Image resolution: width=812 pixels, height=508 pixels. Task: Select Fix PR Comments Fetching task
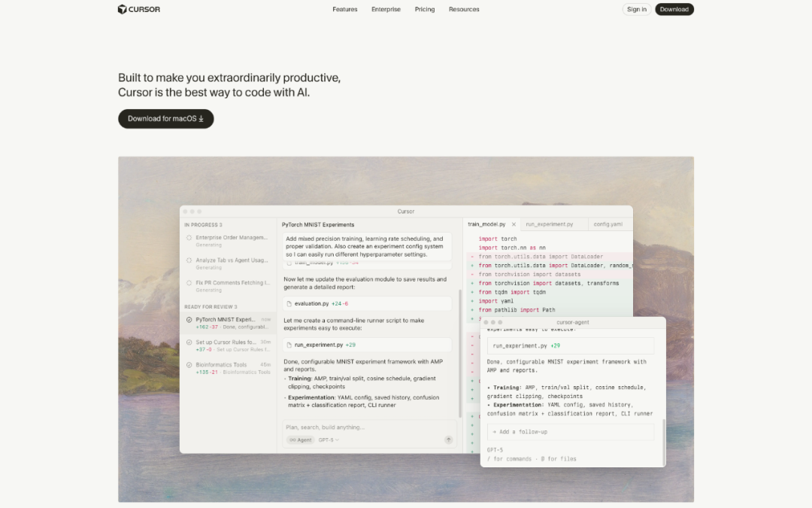228,286
